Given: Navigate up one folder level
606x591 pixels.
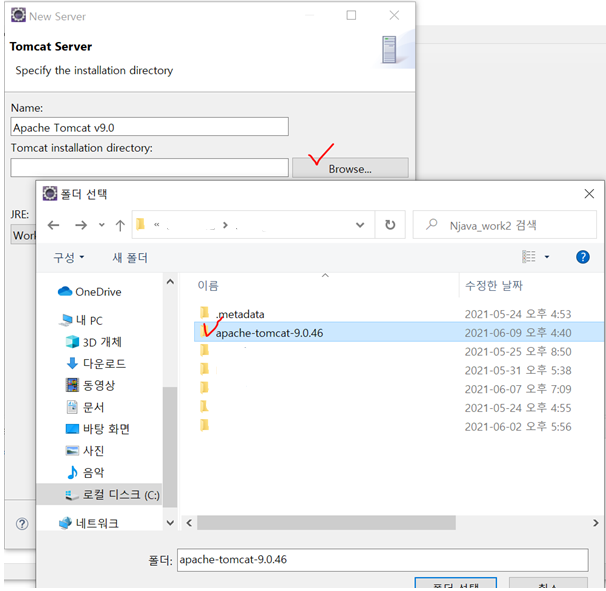Looking at the screenshot, I should tap(120, 225).
